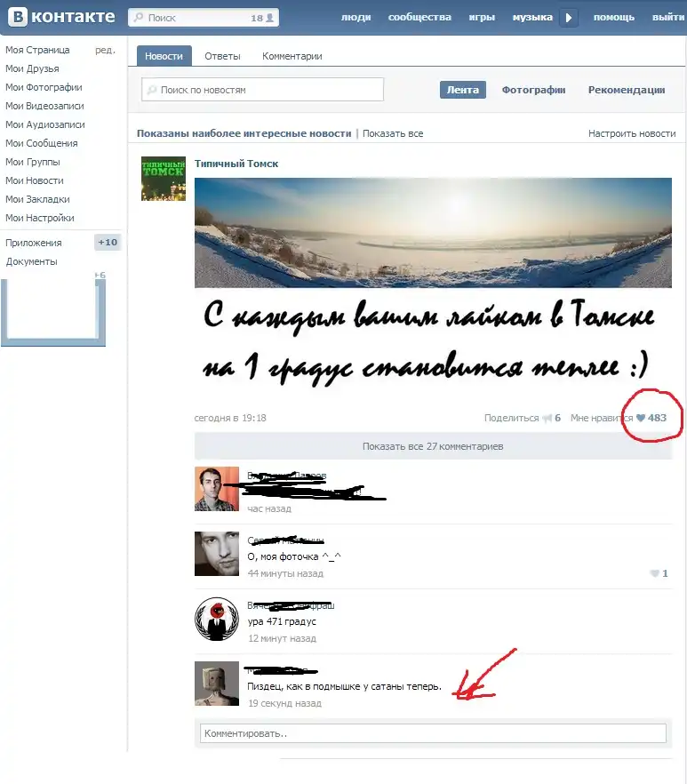Click the Показать все news link

tap(393, 133)
